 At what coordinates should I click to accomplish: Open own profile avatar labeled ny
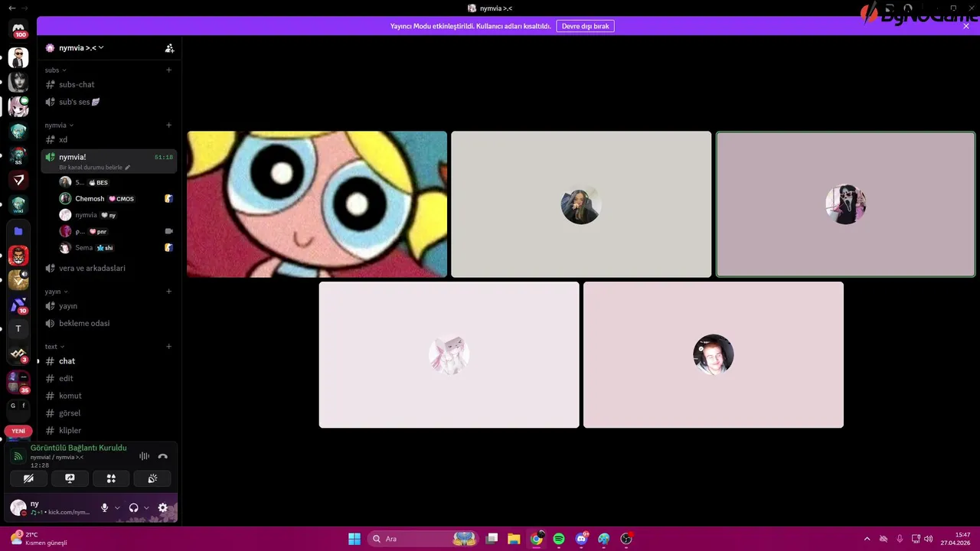18,507
